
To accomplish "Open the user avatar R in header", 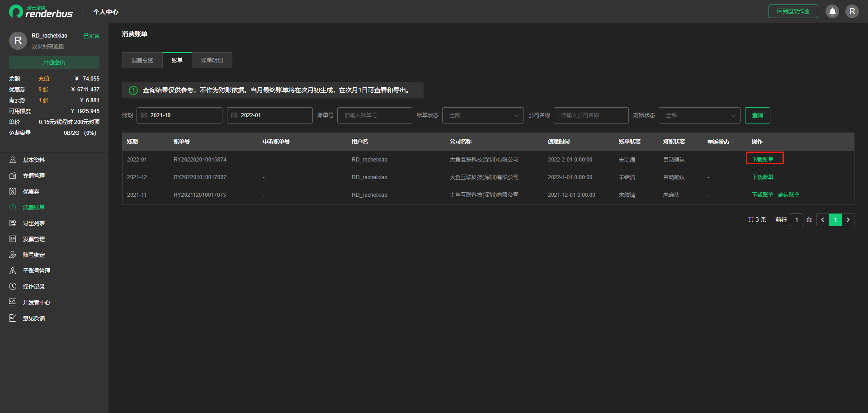I will coord(852,11).
